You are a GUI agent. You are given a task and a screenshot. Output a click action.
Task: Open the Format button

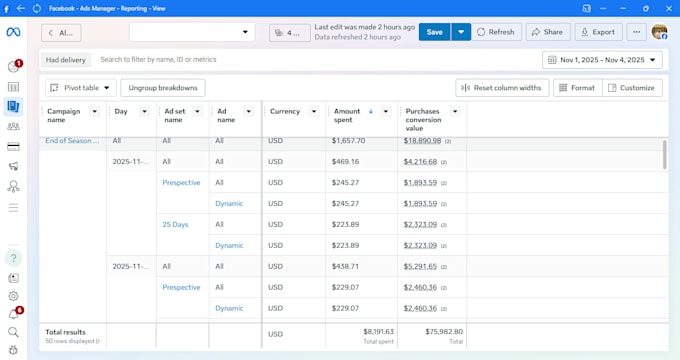click(578, 88)
